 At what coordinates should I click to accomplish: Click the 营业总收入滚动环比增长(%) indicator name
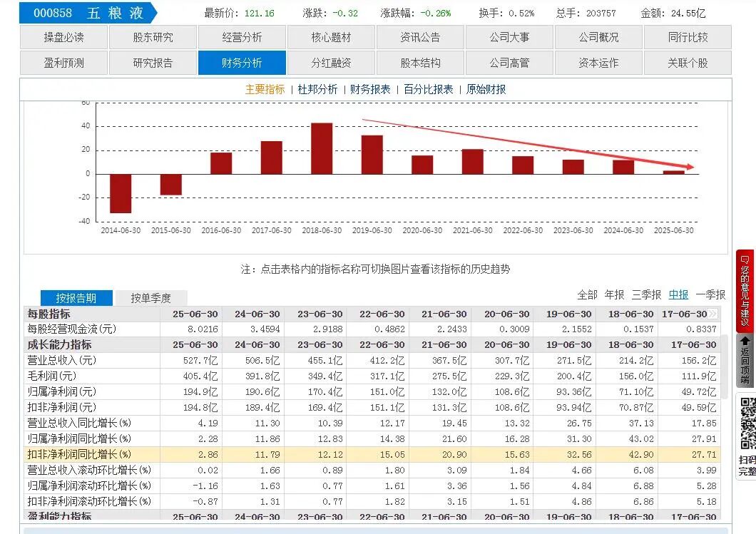tap(89, 470)
